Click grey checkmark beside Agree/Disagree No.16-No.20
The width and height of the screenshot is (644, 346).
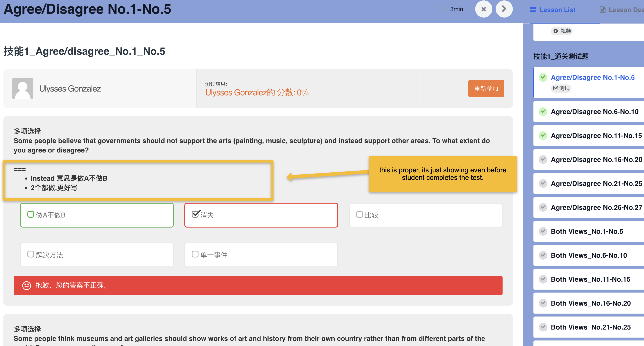click(x=543, y=159)
